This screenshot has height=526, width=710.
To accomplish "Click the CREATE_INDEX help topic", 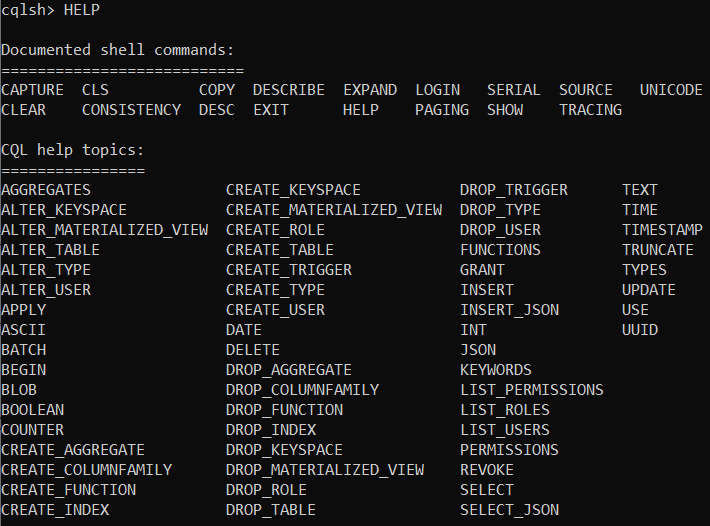I will [55, 510].
